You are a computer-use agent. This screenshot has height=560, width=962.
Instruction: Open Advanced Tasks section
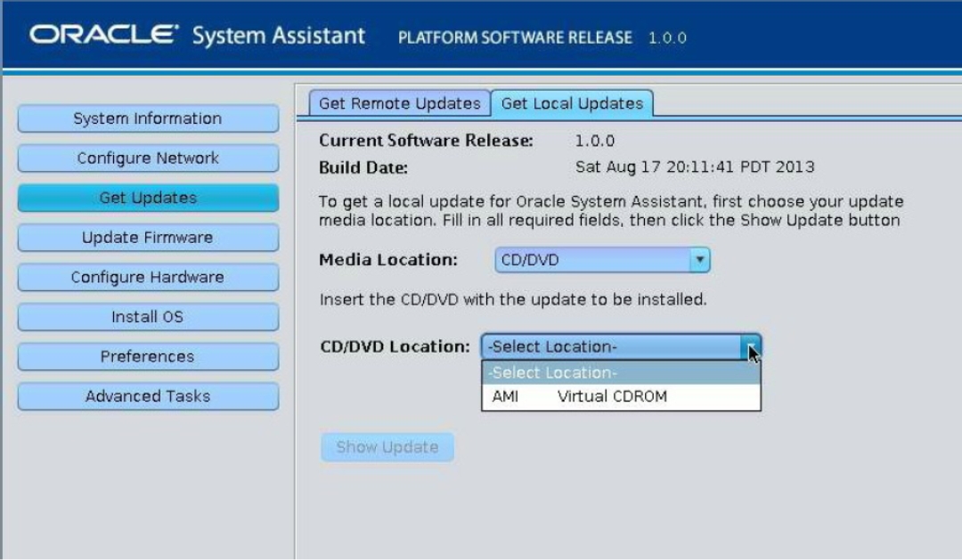click(148, 396)
